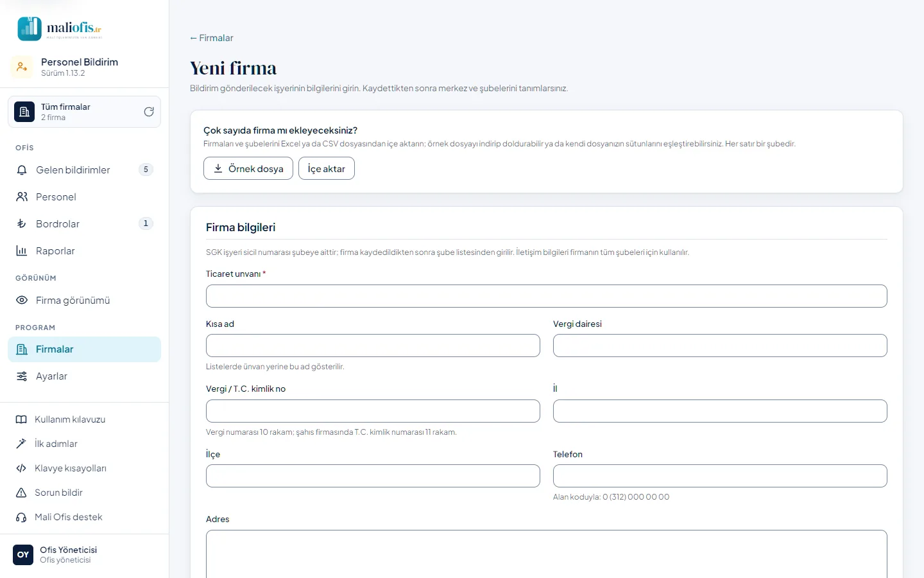Image resolution: width=924 pixels, height=578 pixels.
Task: Click the İlçe input field
Action: pos(373,476)
